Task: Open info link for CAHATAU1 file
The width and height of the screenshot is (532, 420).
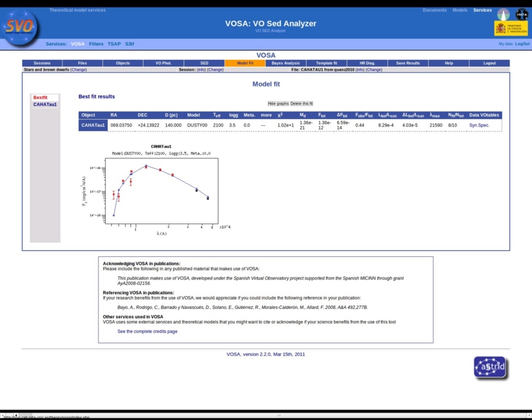Action: 360,70
